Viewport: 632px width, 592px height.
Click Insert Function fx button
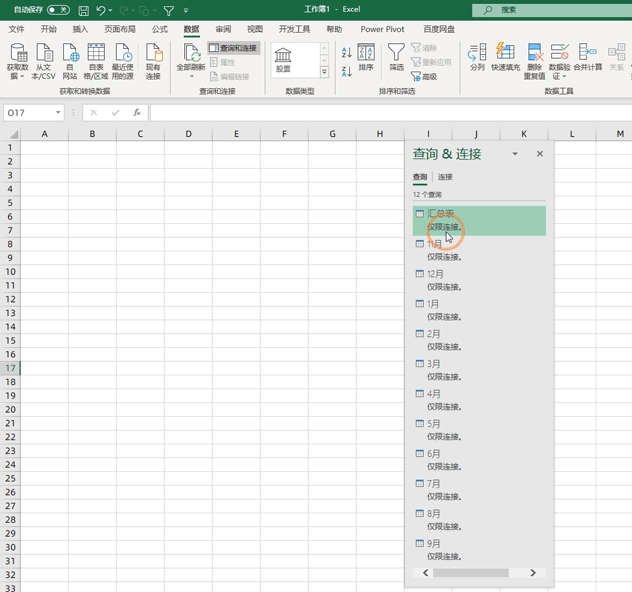point(137,112)
